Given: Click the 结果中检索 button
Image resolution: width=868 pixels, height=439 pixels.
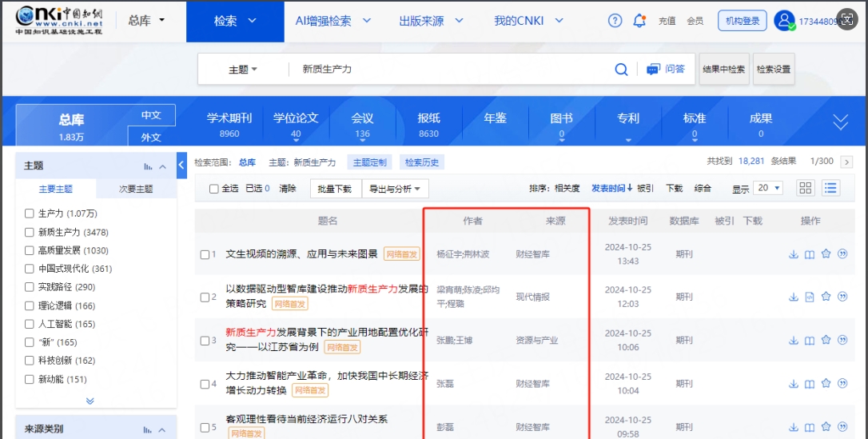Looking at the screenshot, I should 724,70.
